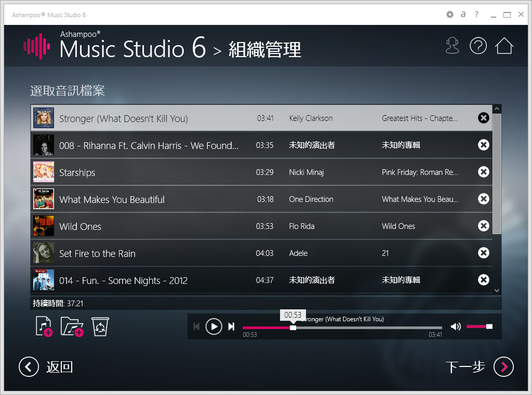Remove Starships from the list
Image resolution: width=532 pixels, height=395 pixels.
coord(484,172)
